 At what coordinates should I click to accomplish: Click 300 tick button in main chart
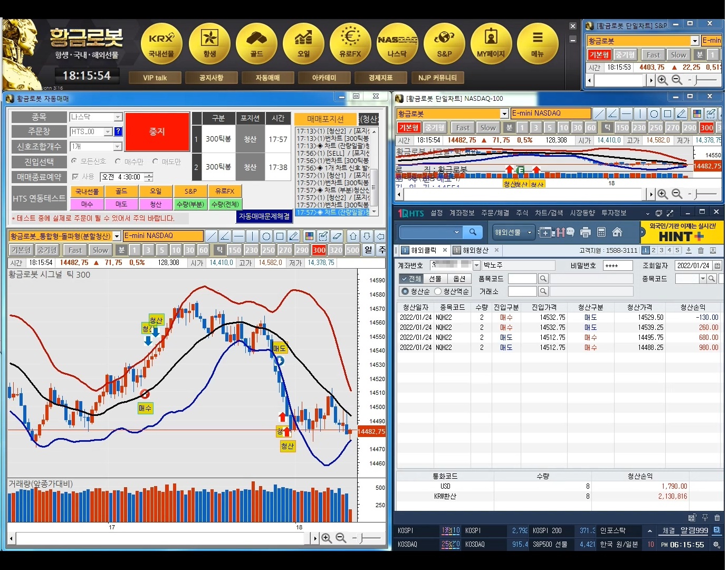tap(319, 250)
